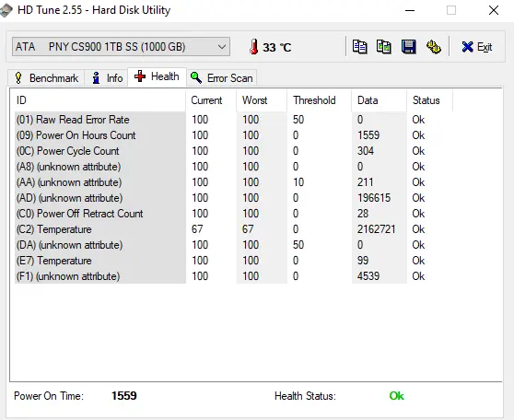Click the 33 °C temperature reading
Image resolution: width=514 pixels, height=420 pixels.
277,48
